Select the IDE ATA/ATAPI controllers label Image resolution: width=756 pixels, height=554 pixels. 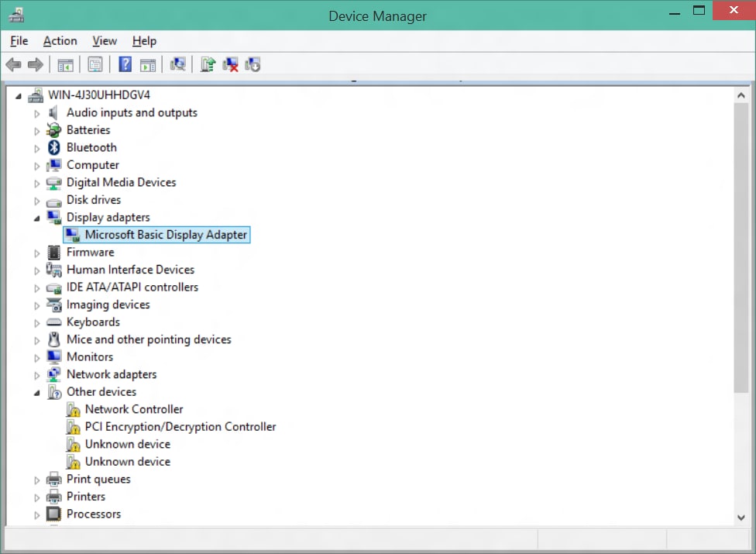pyautogui.click(x=132, y=287)
